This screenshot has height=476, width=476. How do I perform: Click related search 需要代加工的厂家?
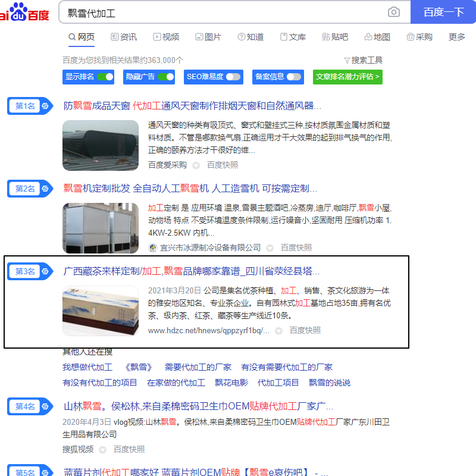tap(198, 367)
